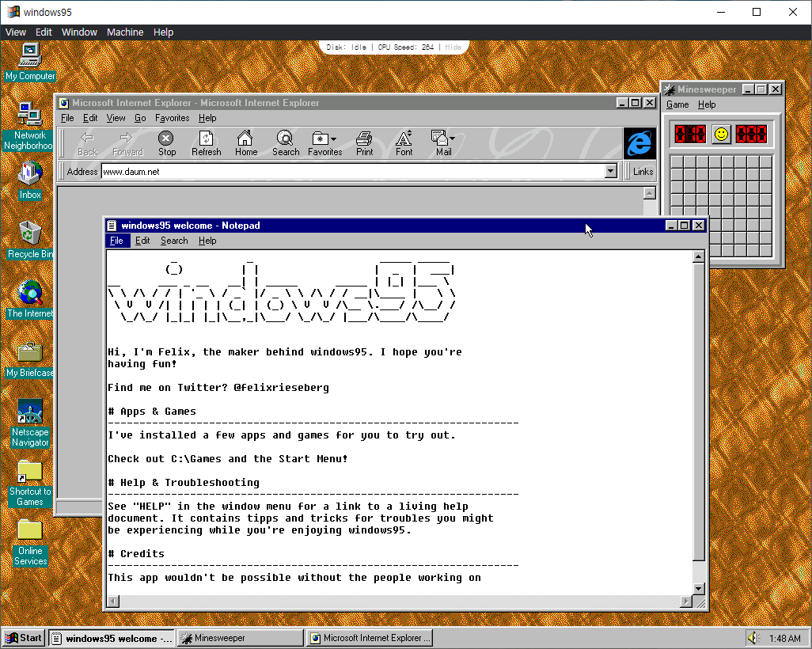Click Notepad vertical scroll up arrow
The height and width of the screenshot is (649, 812).
699,257
